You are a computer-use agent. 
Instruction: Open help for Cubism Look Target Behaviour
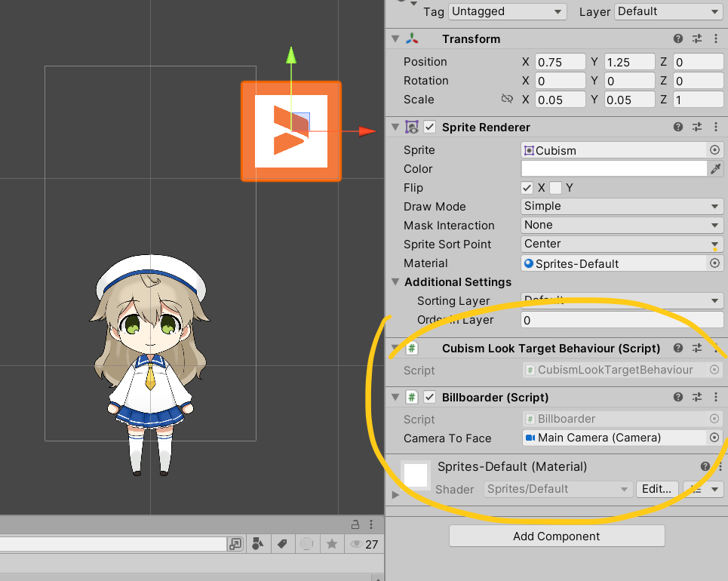click(x=678, y=348)
